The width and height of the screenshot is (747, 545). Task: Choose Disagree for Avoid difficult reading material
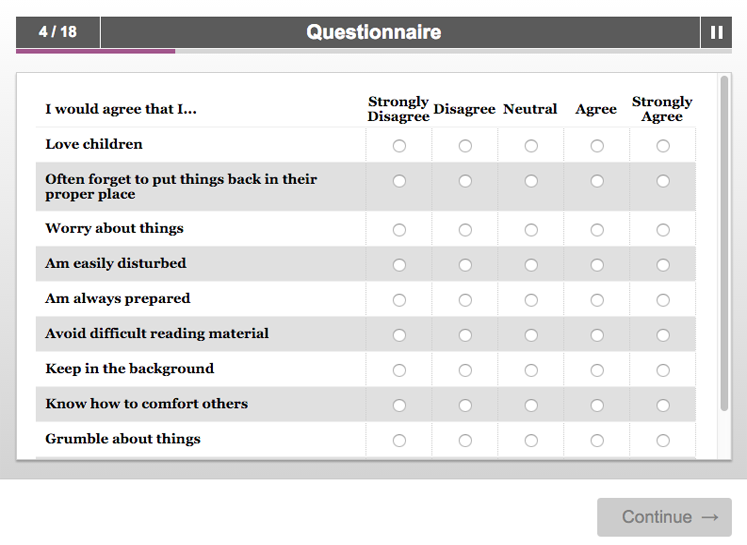[465, 335]
